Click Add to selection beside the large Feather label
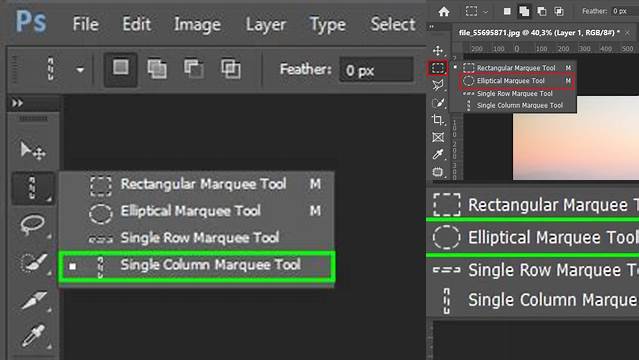 pos(157,68)
